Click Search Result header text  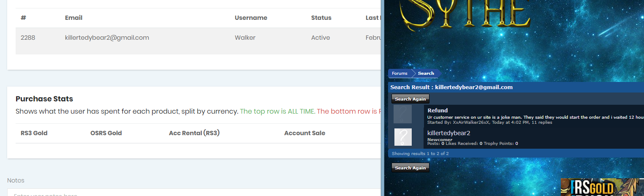click(x=451, y=87)
